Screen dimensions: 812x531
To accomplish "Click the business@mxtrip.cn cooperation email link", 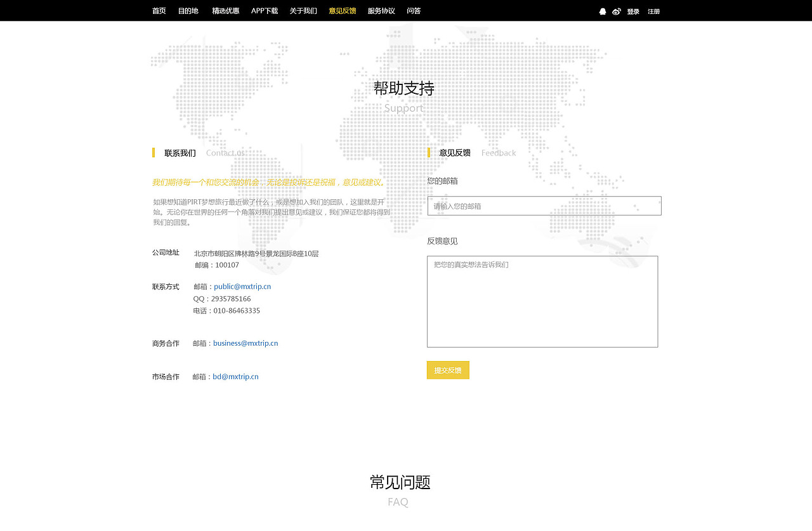I will click(246, 343).
